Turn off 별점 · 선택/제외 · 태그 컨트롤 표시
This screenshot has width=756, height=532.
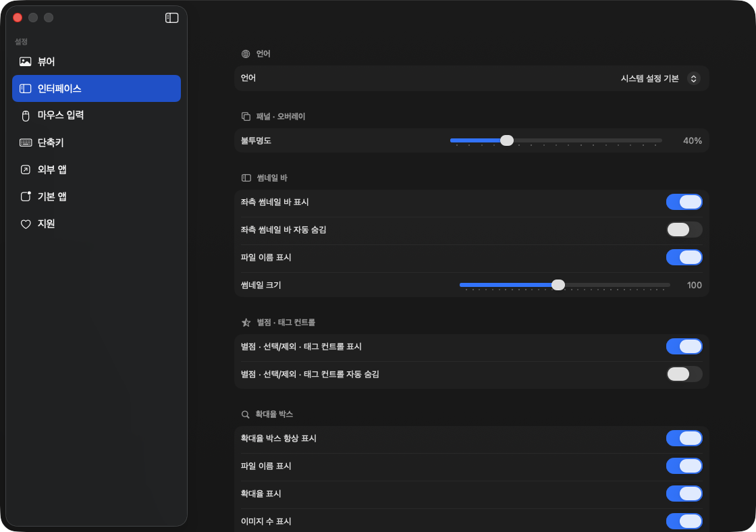point(684,346)
